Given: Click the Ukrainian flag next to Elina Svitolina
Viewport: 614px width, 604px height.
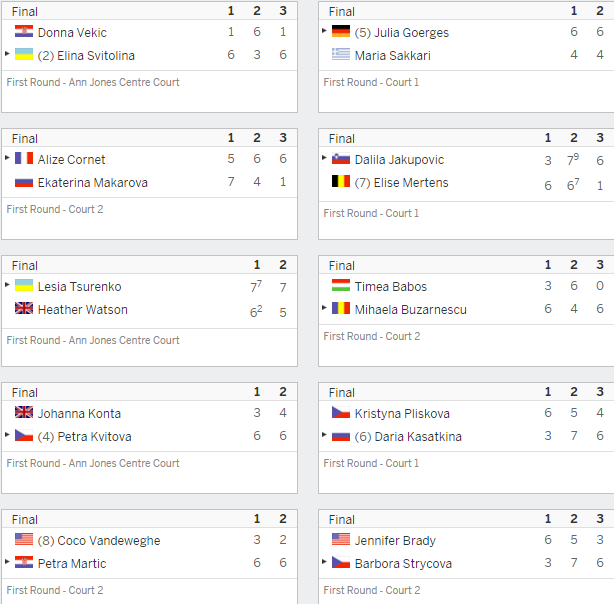Looking at the screenshot, I should click(x=24, y=54).
